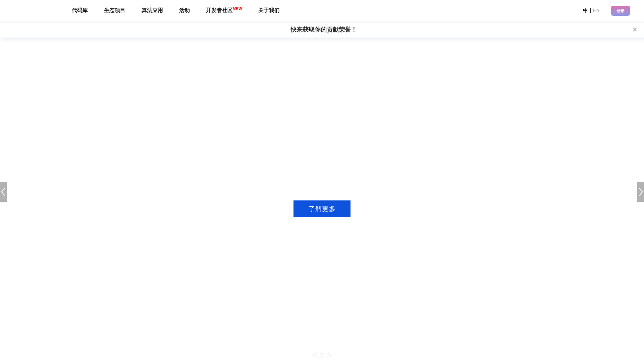The width and height of the screenshot is (644, 362).
Task: Activate the third carousel pagination dot
Action: (x=328, y=355)
